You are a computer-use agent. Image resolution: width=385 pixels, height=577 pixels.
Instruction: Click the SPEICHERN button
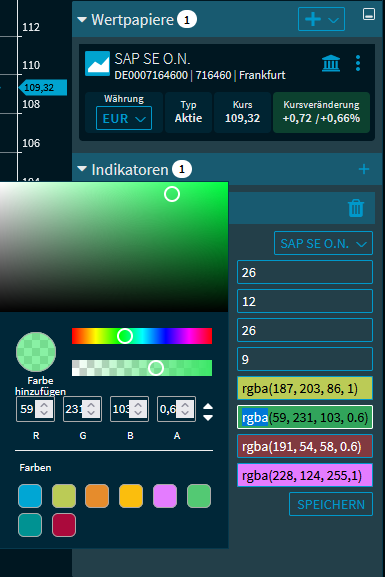point(331,504)
